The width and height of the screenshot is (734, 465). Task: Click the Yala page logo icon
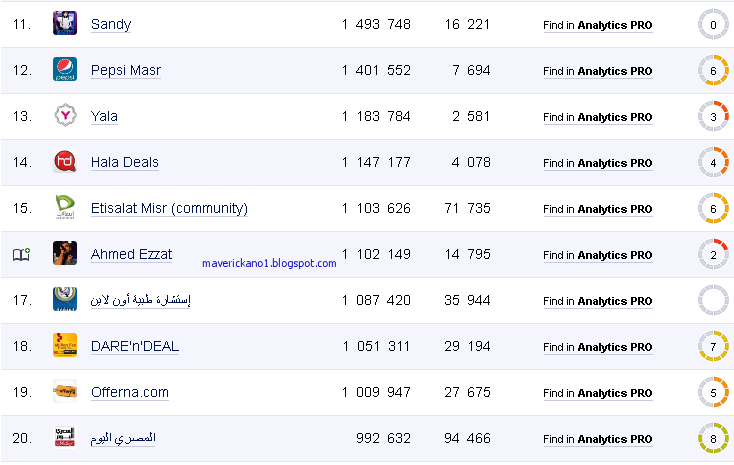point(65,115)
